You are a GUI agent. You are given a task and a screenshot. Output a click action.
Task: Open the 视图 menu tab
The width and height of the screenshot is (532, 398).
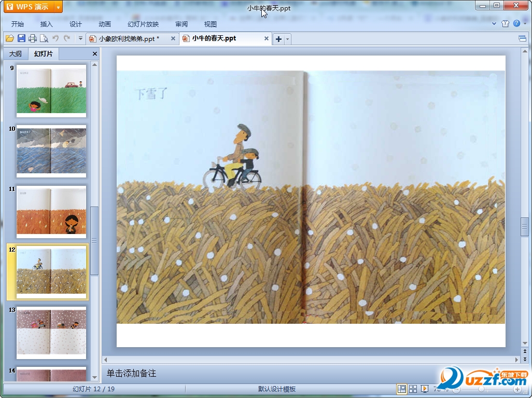click(211, 24)
